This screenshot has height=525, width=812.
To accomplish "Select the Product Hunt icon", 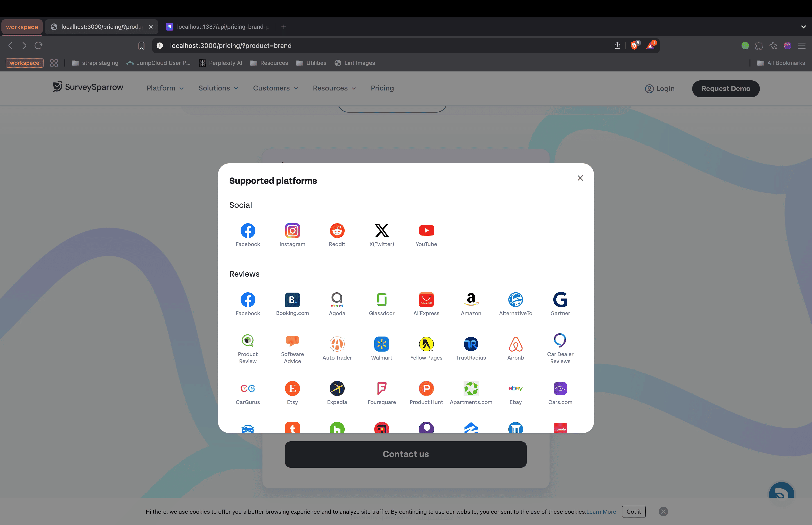I will [x=426, y=388].
